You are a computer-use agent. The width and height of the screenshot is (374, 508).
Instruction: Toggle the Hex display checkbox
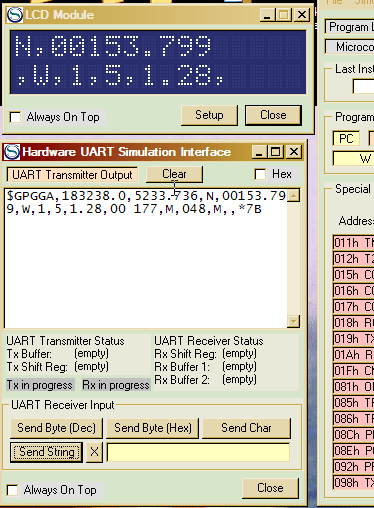tap(260, 174)
